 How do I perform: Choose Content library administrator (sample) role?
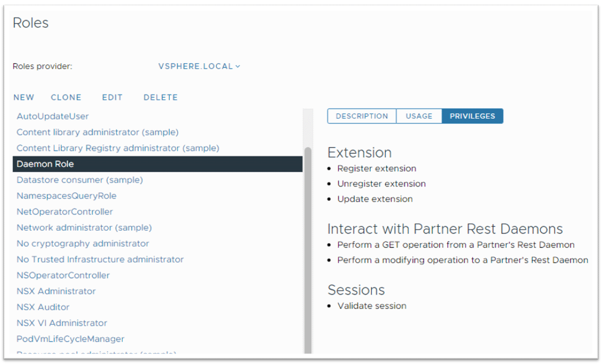pyautogui.click(x=97, y=132)
